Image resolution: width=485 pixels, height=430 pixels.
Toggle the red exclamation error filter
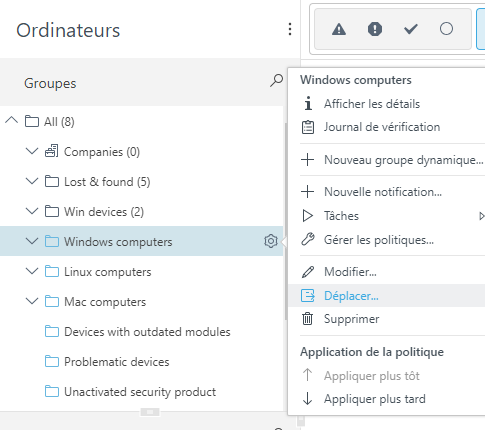point(375,29)
